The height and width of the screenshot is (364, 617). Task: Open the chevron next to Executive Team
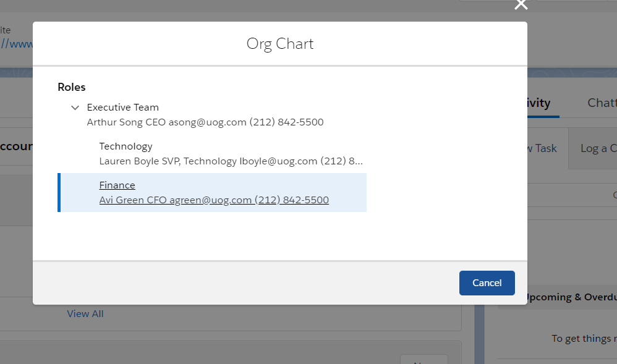(75, 107)
